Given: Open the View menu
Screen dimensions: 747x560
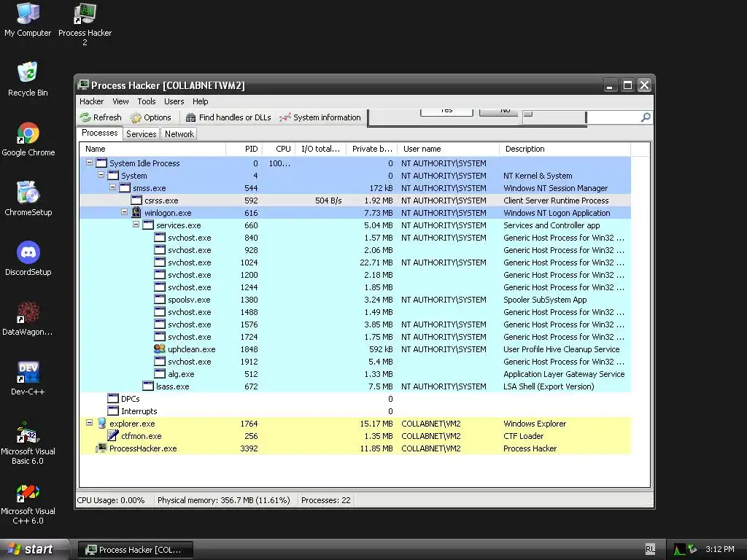Looking at the screenshot, I should (120, 101).
